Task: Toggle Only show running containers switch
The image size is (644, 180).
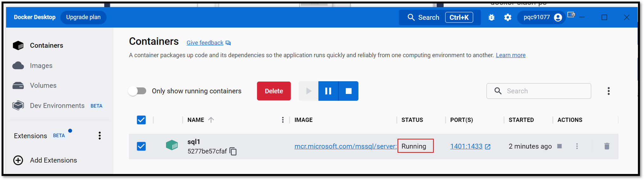Action: click(137, 91)
